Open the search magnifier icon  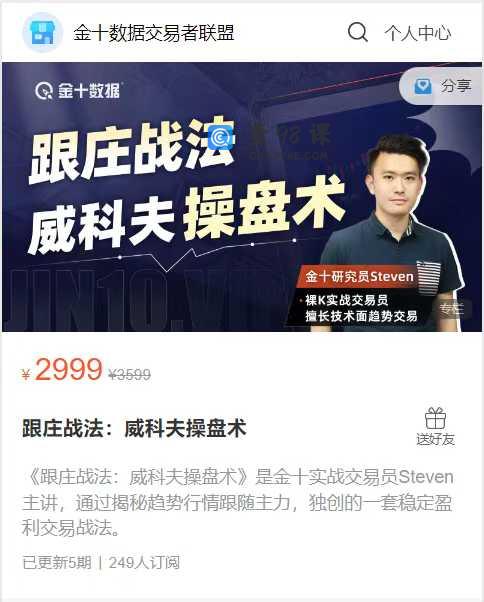tap(357, 32)
